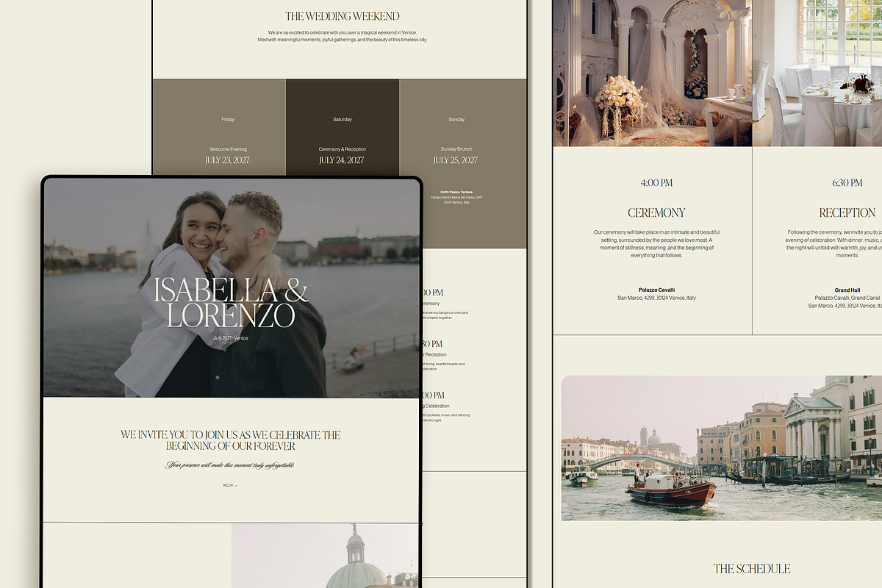Click the '6:30 PM' reception time
Screen dimensions: 882x588
tap(847, 183)
